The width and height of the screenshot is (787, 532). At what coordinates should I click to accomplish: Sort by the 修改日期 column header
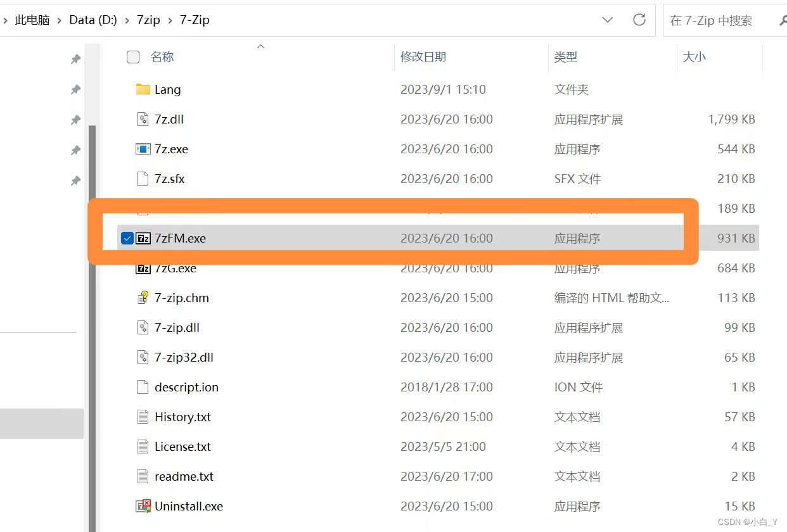coord(423,57)
